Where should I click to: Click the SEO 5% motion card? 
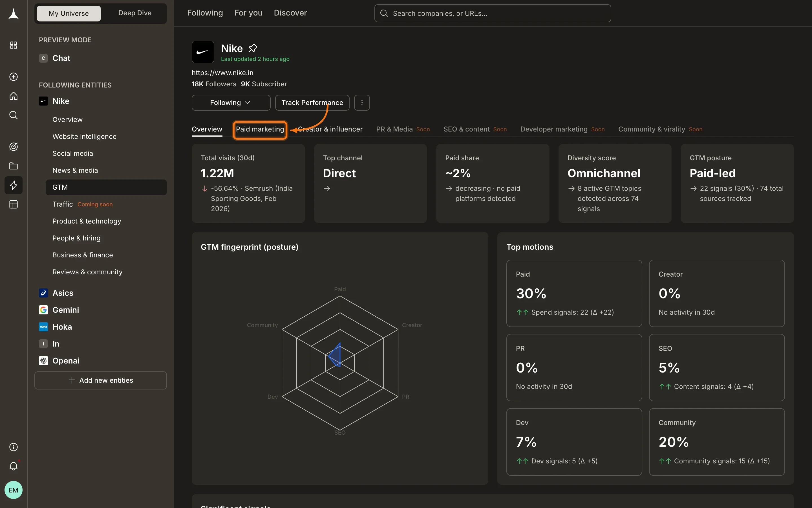point(717,367)
